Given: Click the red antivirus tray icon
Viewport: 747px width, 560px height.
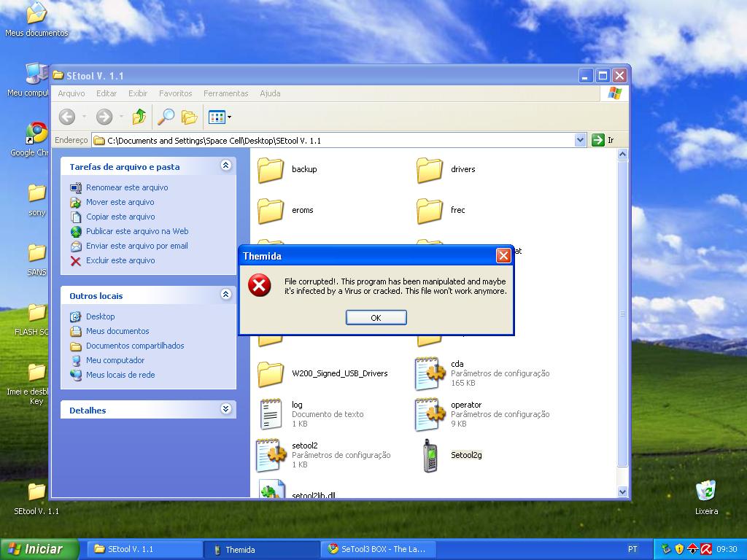Looking at the screenshot, I should (706, 550).
